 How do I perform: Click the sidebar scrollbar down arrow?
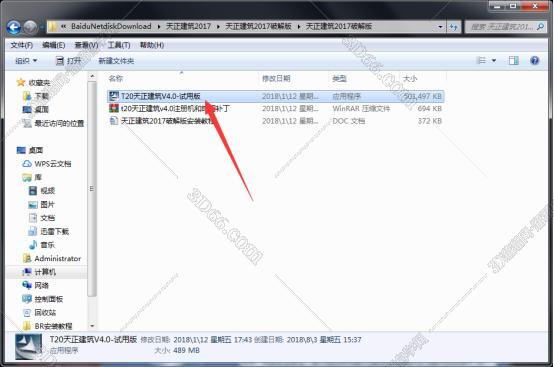coord(92,326)
